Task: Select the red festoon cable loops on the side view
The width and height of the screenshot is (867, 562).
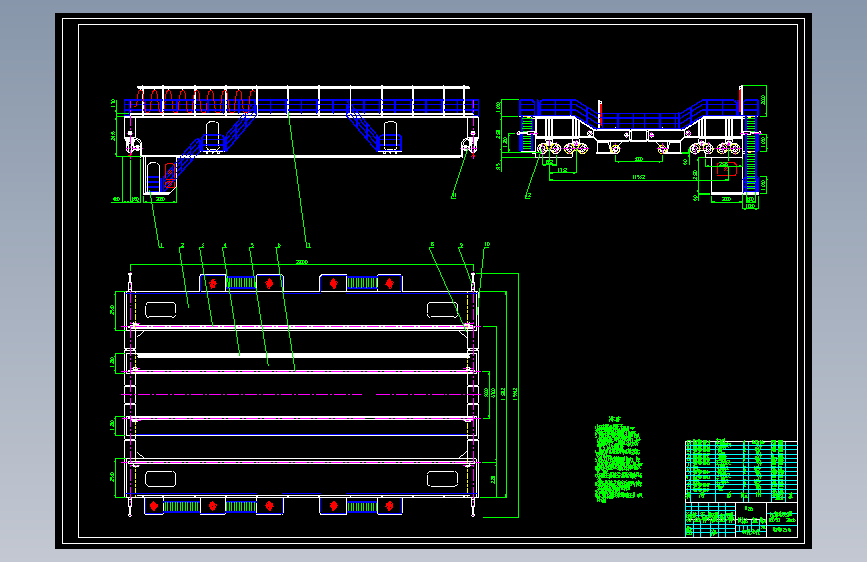Action: [195, 101]
